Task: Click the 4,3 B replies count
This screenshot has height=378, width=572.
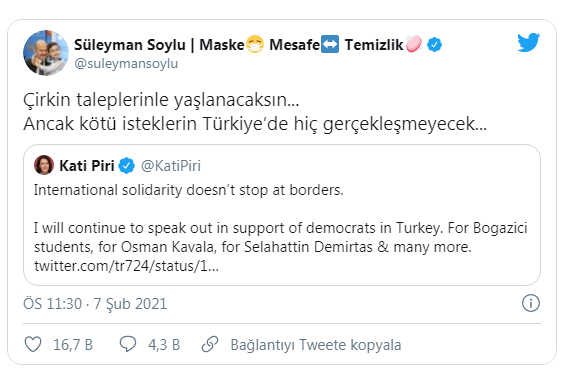Action: click(x=164, y=345)
